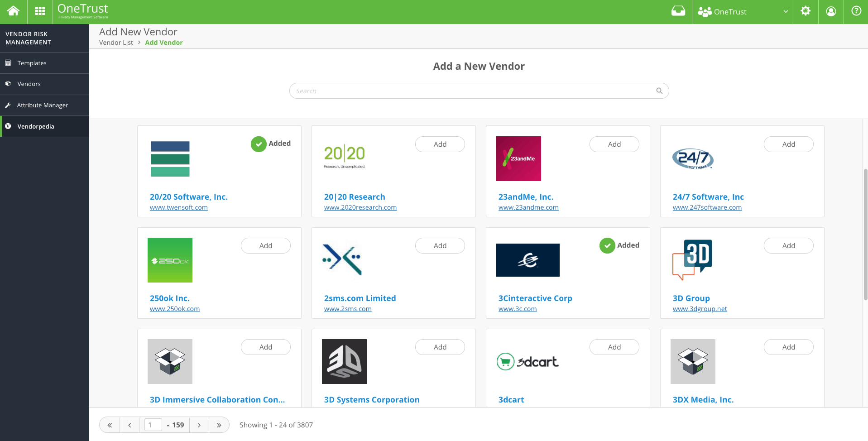The height and width of the screenshot is (441, 868).
Task: Open Attribute Manager in the sidebar
Action: 44,105
